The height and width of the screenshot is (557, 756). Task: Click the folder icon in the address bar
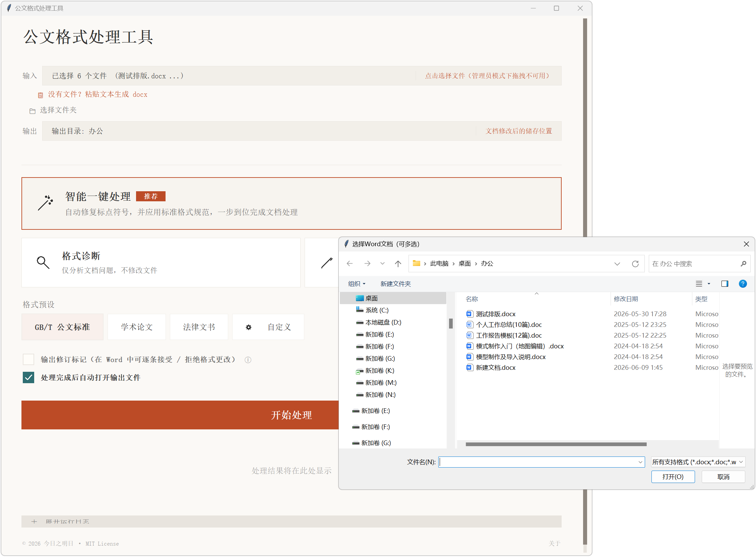417,263
